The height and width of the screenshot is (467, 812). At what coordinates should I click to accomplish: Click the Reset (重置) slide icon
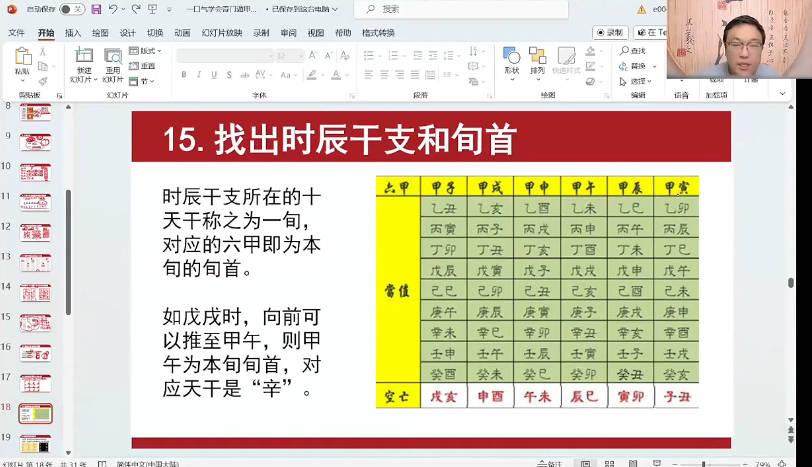[x=145, y=66]
